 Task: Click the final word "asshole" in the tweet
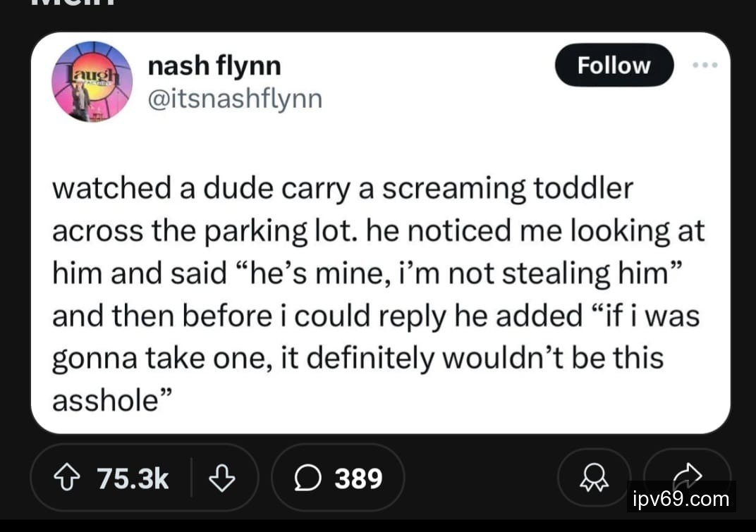coord(104,400)
